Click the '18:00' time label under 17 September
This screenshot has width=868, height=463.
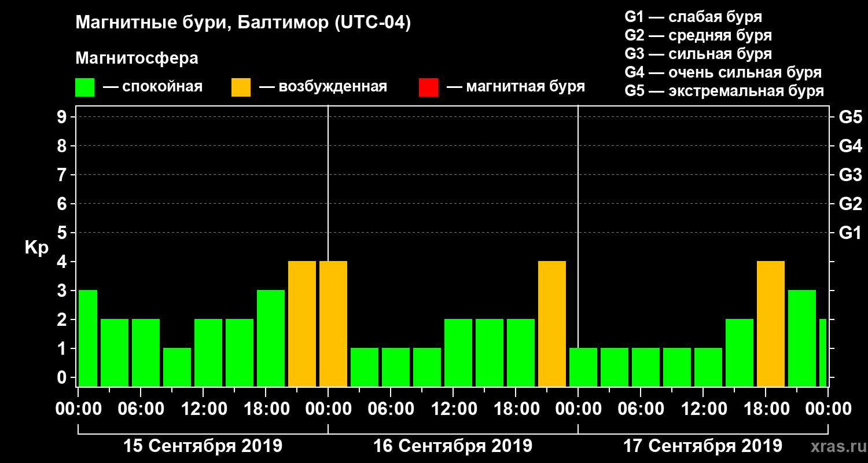tap(766, 409)
